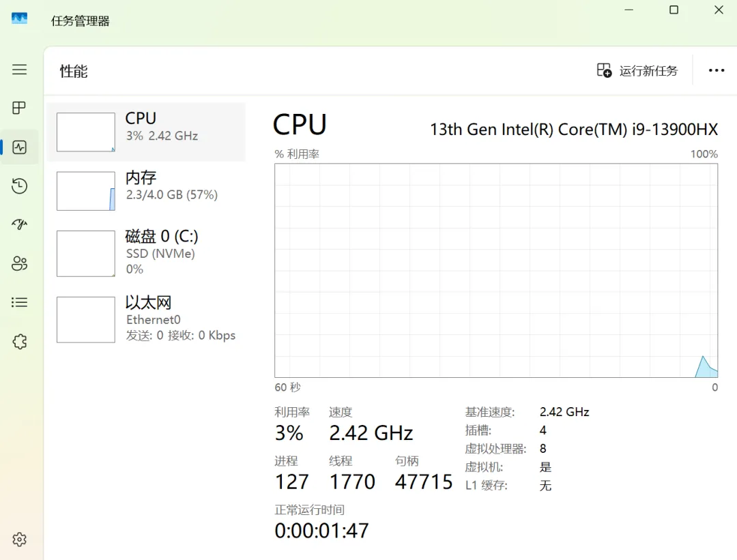Maximize the Task Manager window
This screenshot has height=560, width=737.
pyautogui.click(x=674, y=10)
